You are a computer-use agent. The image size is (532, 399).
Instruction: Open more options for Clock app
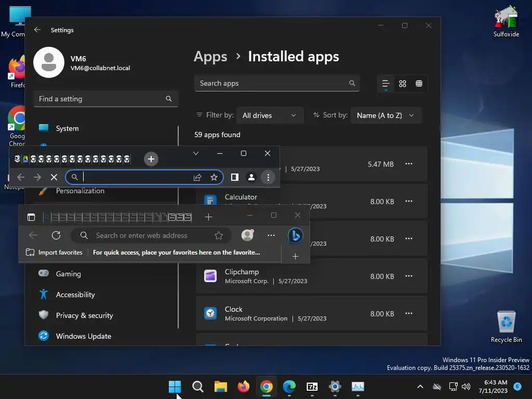[x=409, y=313]
